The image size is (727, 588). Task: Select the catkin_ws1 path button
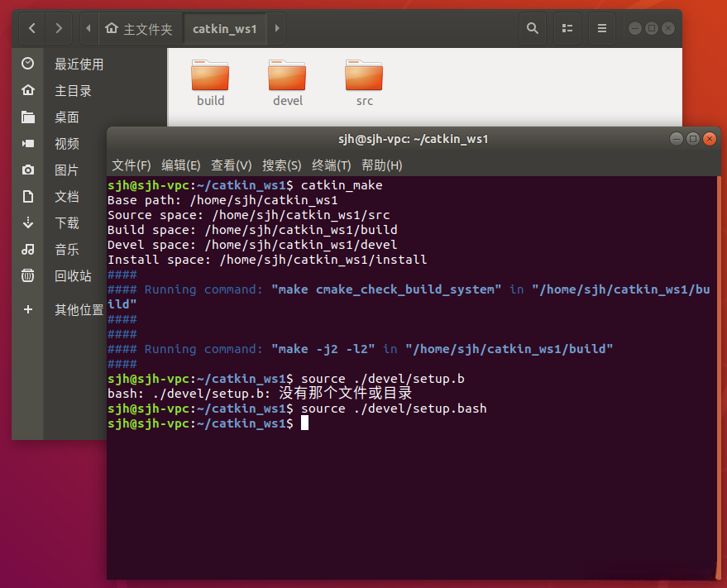[225, 29]
